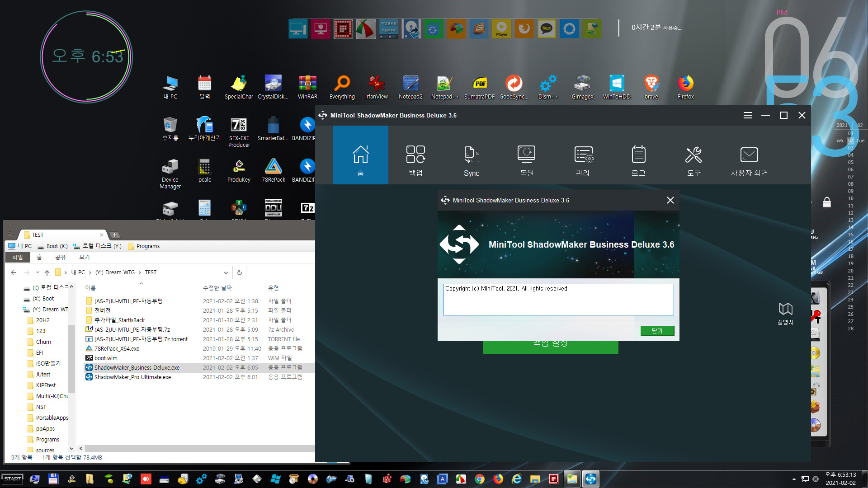Add a new Explorer tab with plus

tap(115, 235)
